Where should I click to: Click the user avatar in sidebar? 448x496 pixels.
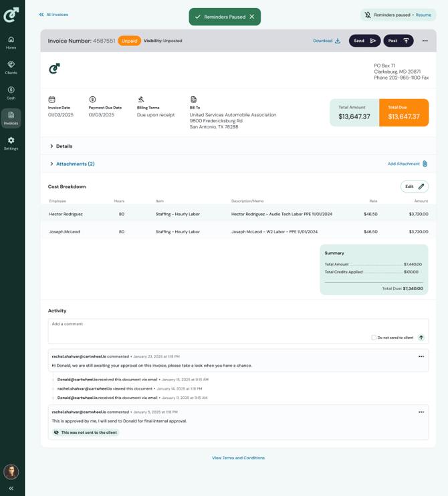point(11,472)
